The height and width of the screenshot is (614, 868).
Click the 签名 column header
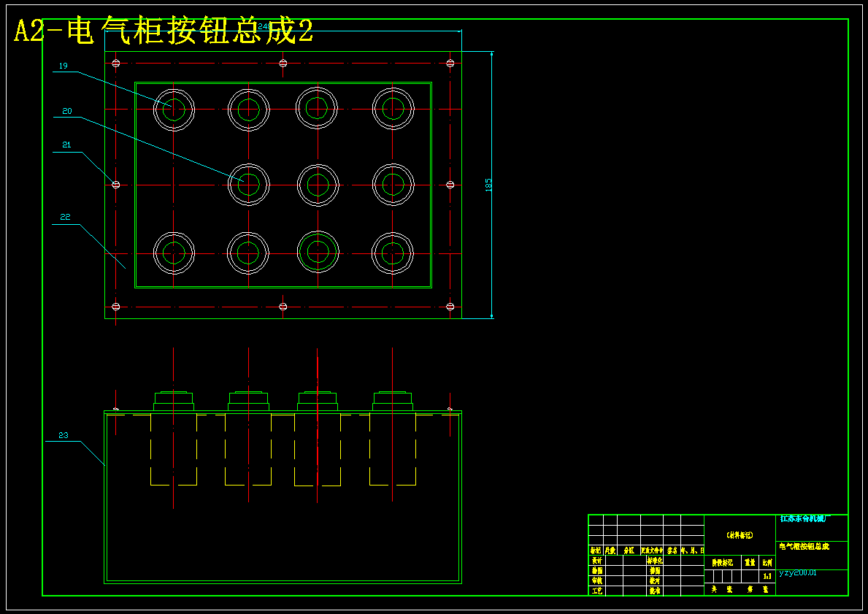(672, 551)
